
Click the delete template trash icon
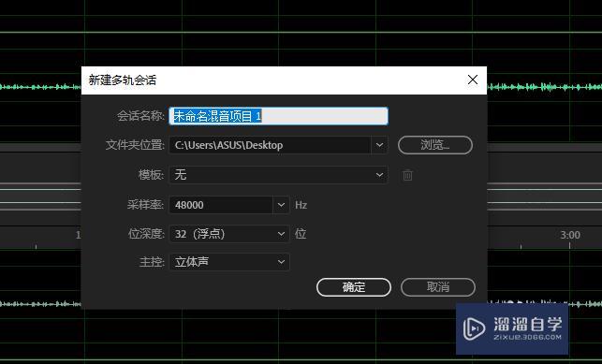(407, 175)
